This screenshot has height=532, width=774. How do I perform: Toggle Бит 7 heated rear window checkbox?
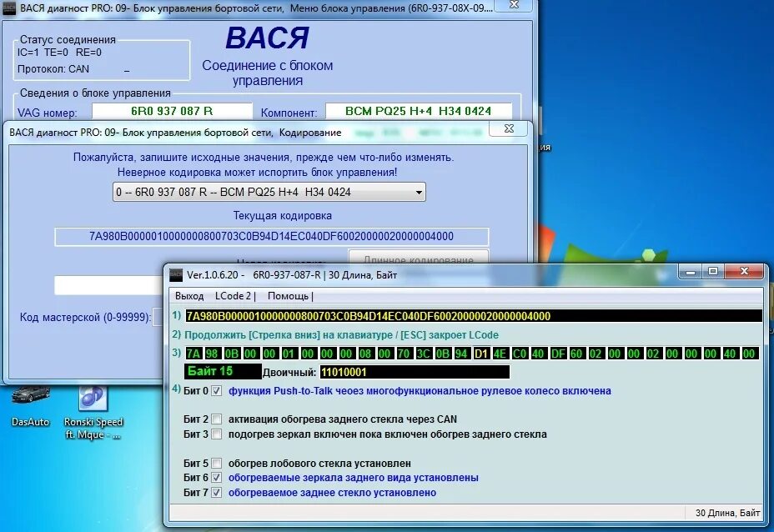click(x=216, y=493)
